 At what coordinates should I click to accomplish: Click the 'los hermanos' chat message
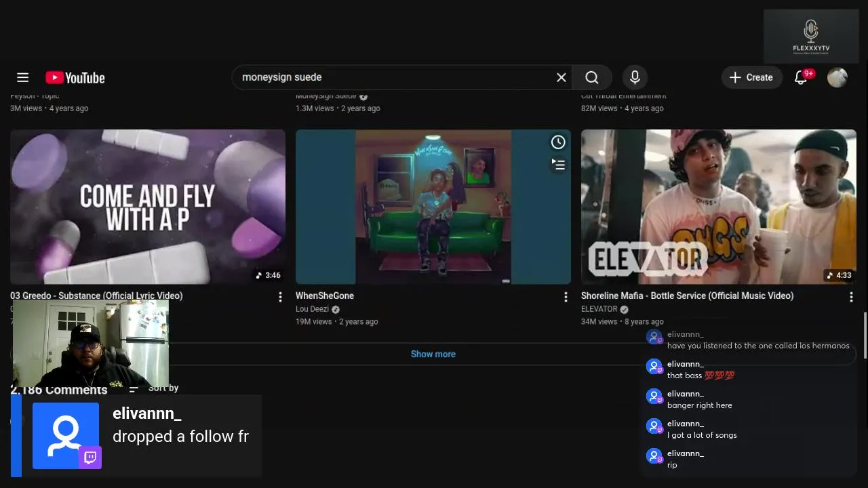(x=758, y=346)
